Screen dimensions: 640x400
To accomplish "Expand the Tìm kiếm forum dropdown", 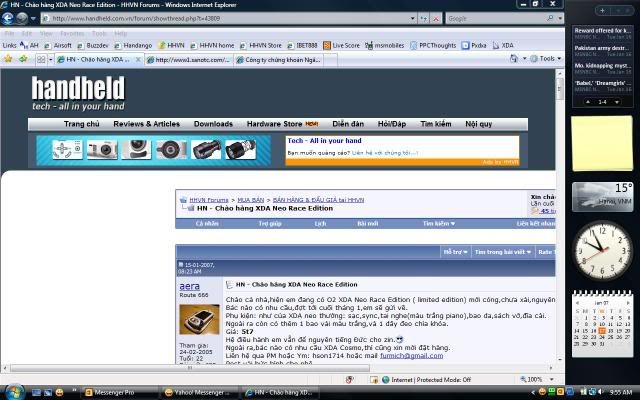I will tap(438, 224).
